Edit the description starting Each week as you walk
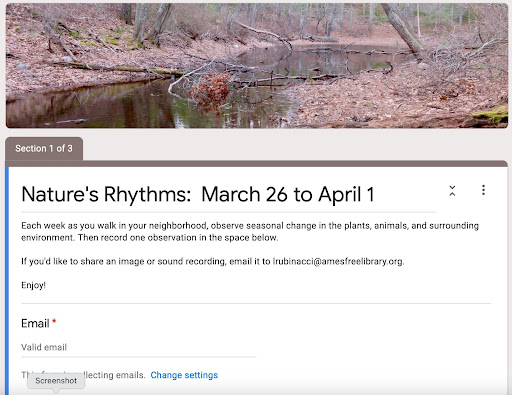The width and height of the screenshot is (512, 395). tap(250, 232)
